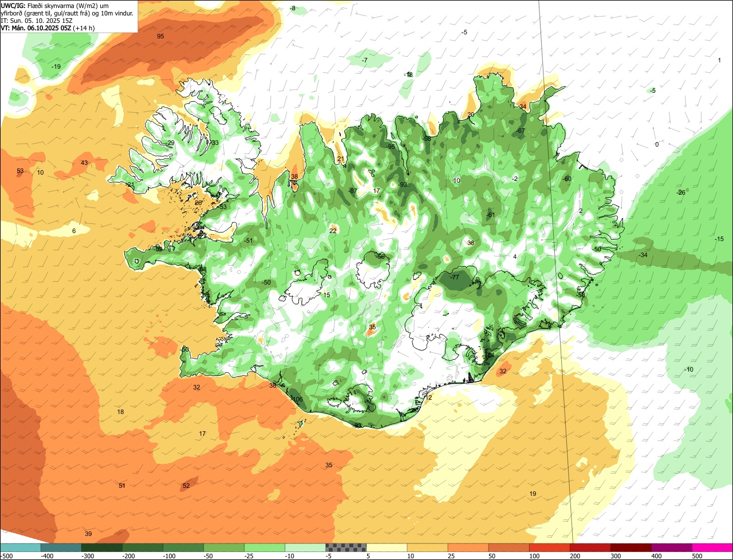
Task: Click the legend swatch between -25 and -10
Action: click(x=265, y=547)
